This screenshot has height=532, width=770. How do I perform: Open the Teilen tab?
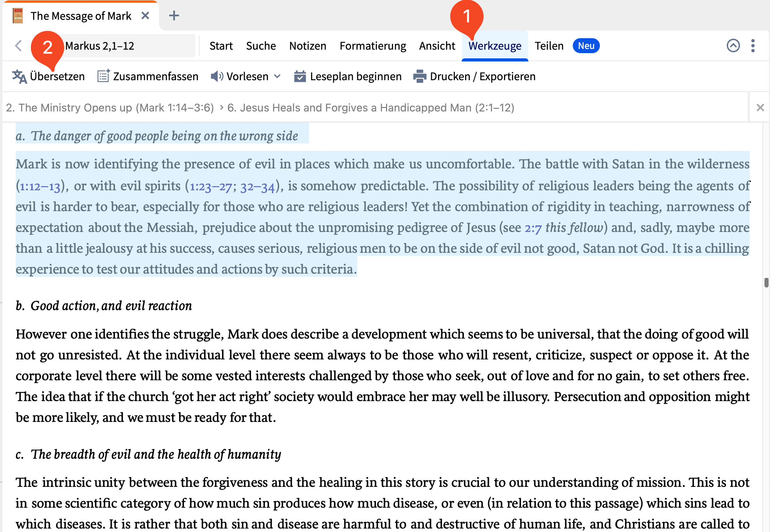coord(549,46)
